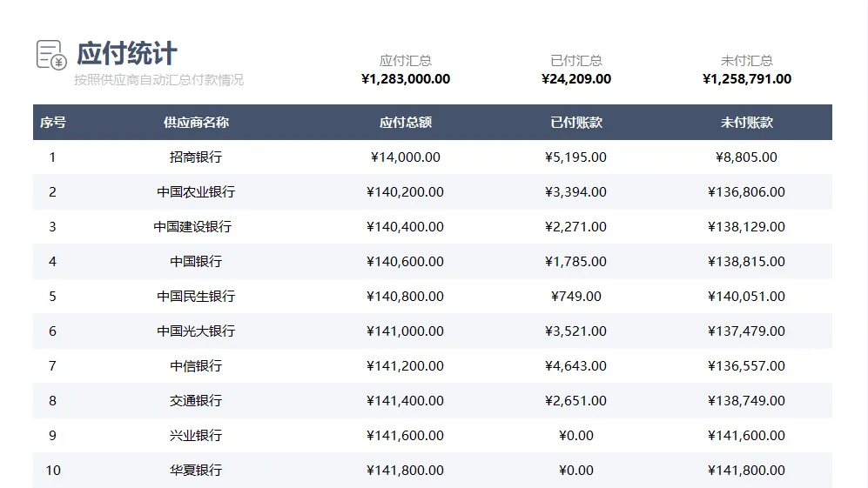
Task: Select the 中国光大银行 row name
Action: click(x=196, y=331)
